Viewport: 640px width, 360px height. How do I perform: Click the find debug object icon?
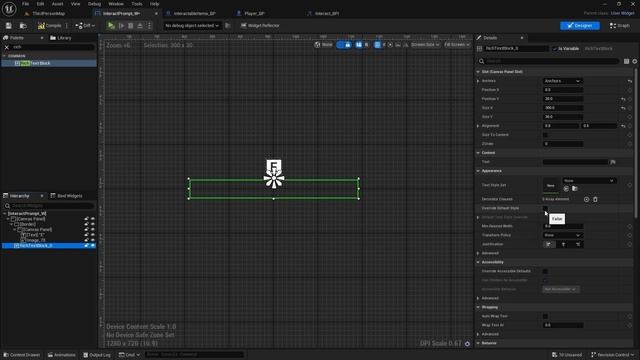228,26
